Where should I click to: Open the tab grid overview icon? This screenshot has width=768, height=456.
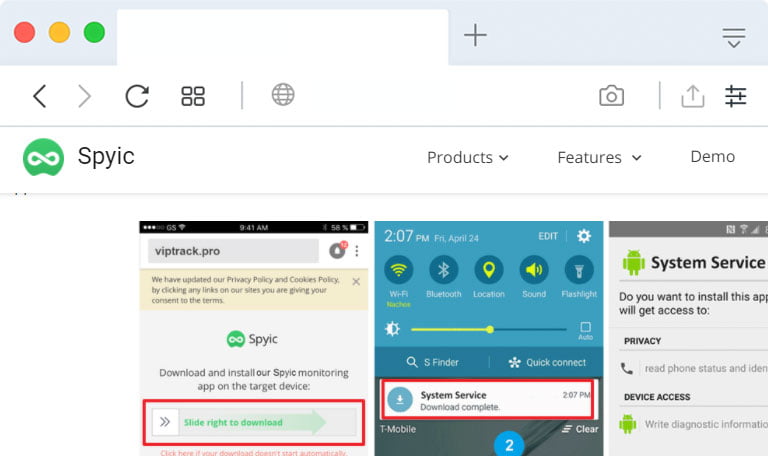(193, 96)
